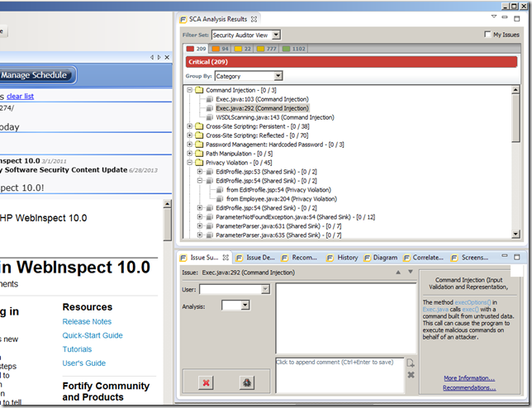The width and height of the screenshot is (532, 408).
Task: Expand ParameterNotFoundException.java:54 Shared Sink node
Action: (x=200, y=217)
